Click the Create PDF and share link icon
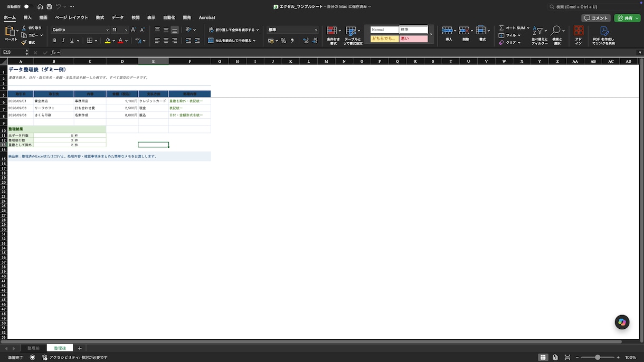This screenshot has width=644, height=362. 604,31
